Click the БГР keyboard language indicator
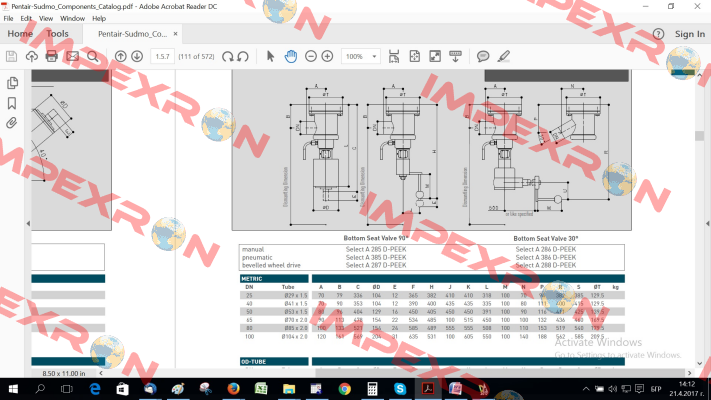The image size is (711, 400). pos(656,389)
